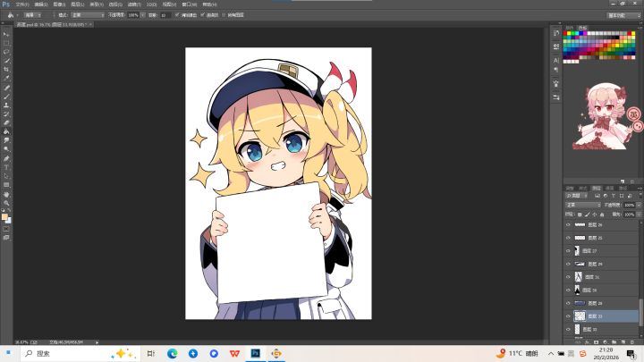The width and height of the screenshot is (644, 362).
Task: Hide layer 图层 25 via eye icon
Action: (569, 238)
